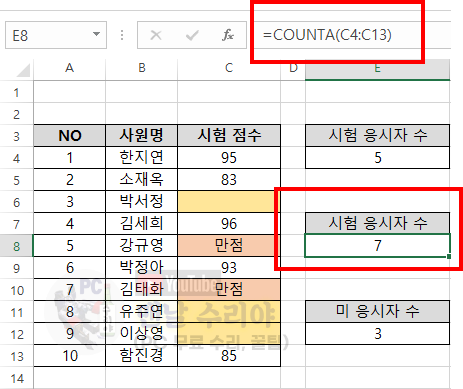Image resolution: width=463 pixels, height=389 pixels.
Task: Open the Insert Function fx icon
Action: coord(228,35)
